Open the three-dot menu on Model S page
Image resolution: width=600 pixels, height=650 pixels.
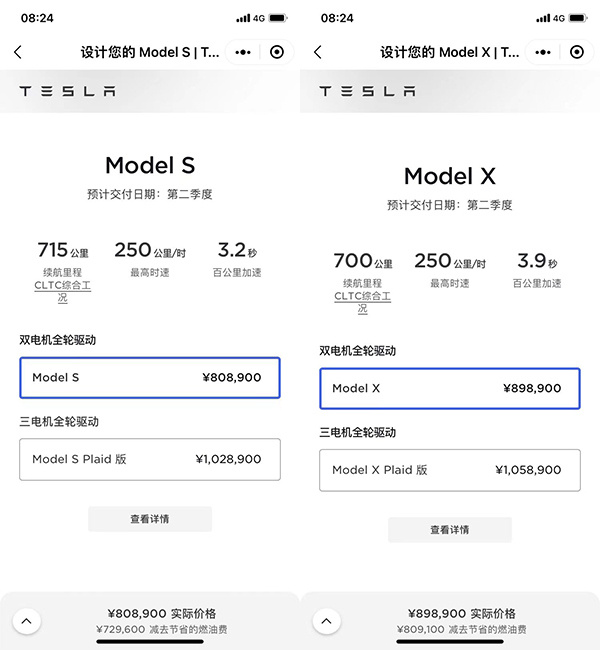[x=244, y=52]
